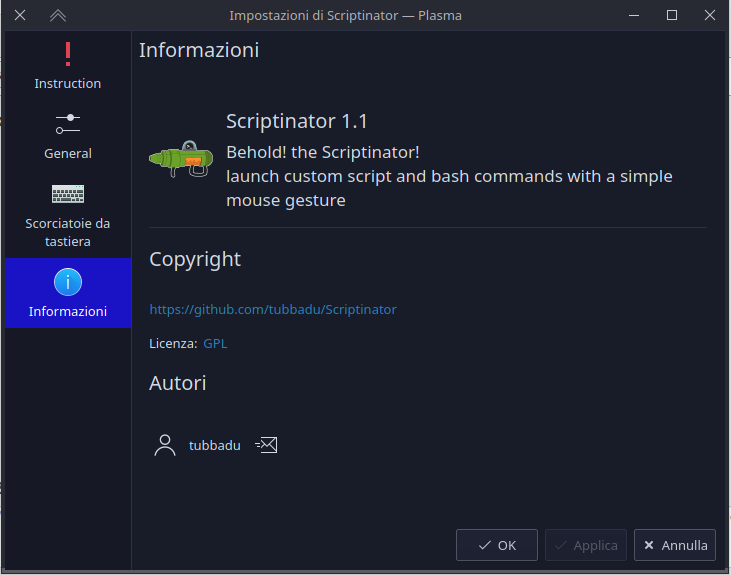This screenshot has width=731, height=575.
Task: Send email to author tubbadu
Action: pyautogui.click(x=267, y=445)
